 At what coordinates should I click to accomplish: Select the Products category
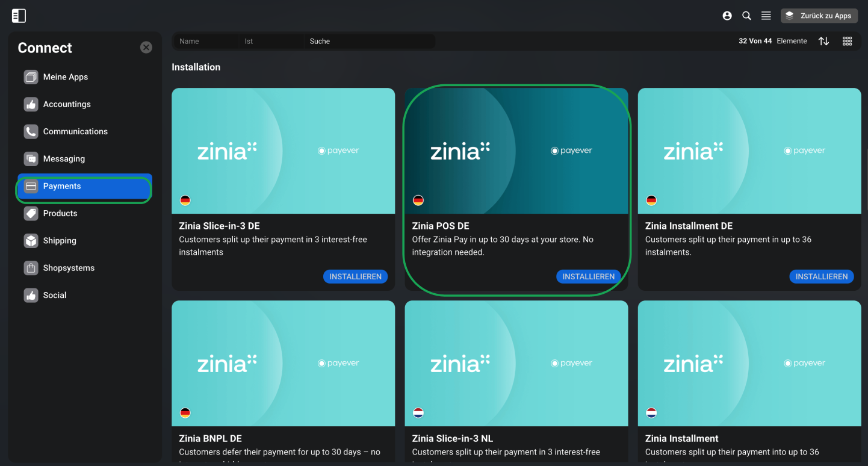84,213
